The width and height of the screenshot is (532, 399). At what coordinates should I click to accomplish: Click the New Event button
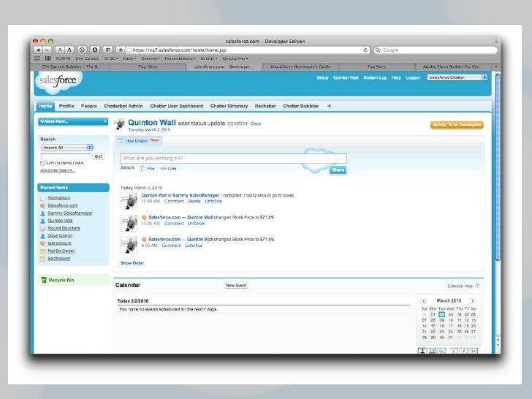point(236,285)
